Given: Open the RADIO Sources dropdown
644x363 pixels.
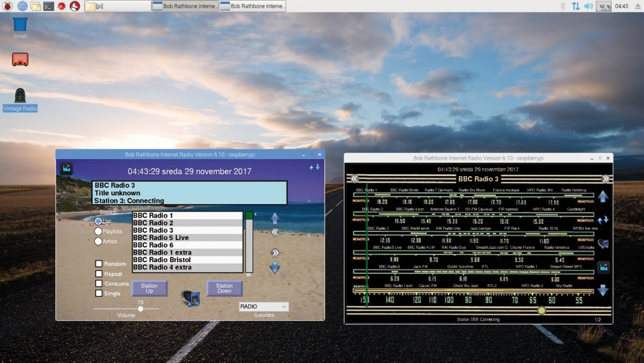Looking at the screenshot, I should pos(264,307).
